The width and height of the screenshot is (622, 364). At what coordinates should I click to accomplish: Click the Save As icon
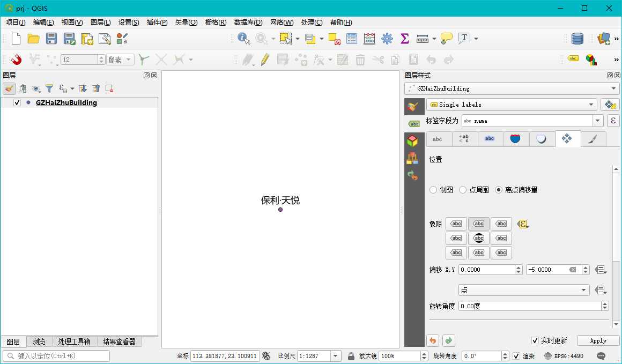[69, 39]
